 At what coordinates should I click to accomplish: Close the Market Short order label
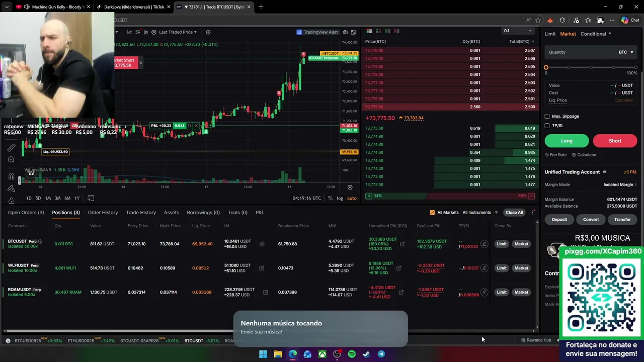[140, 63]
